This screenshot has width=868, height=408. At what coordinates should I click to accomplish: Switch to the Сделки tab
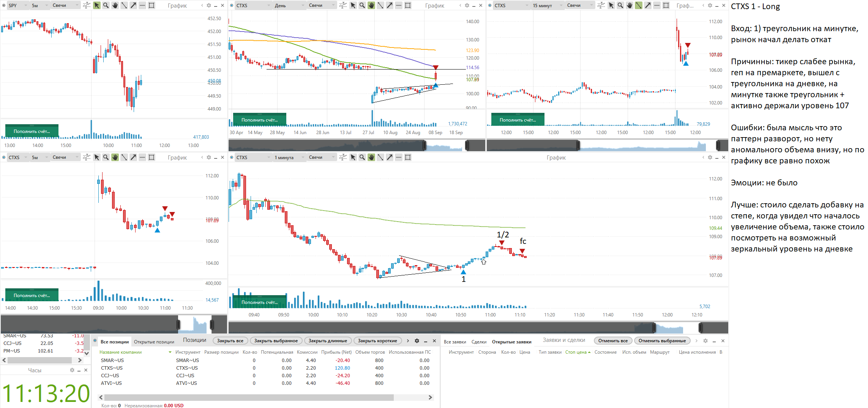479,342
